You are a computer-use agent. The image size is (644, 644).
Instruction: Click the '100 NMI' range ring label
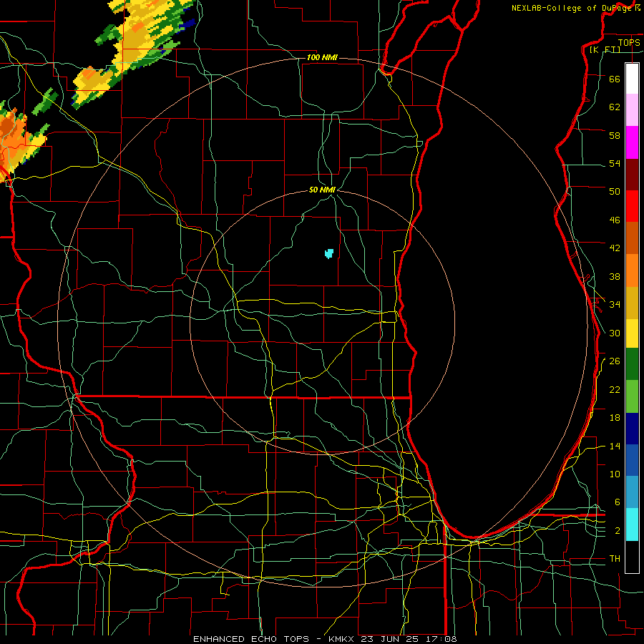click(322, 57)
